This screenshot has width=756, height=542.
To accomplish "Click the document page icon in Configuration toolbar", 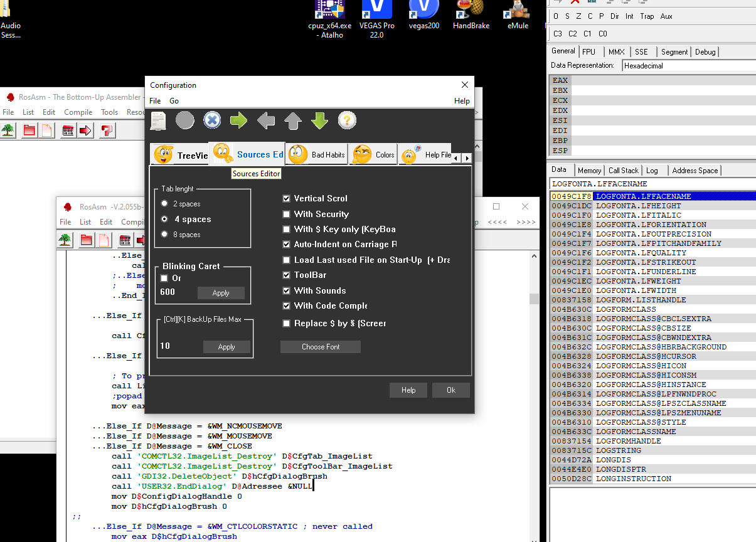I will coord(158,120).
